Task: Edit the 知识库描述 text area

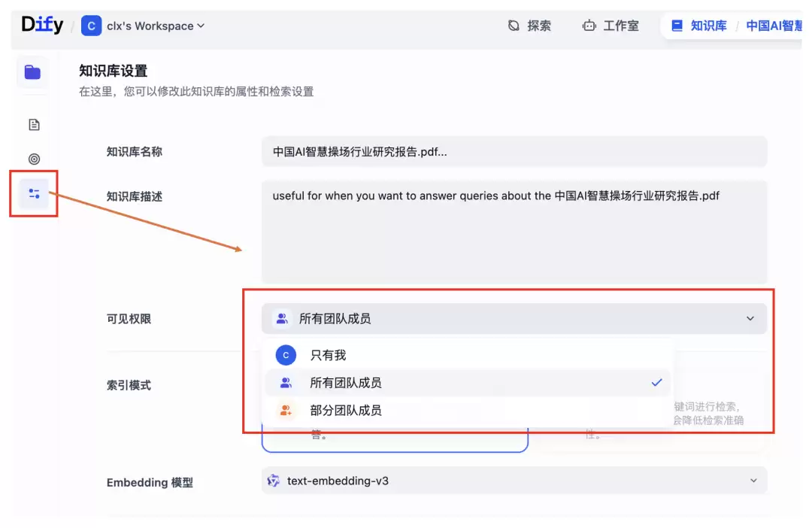Action: [514, 231]
